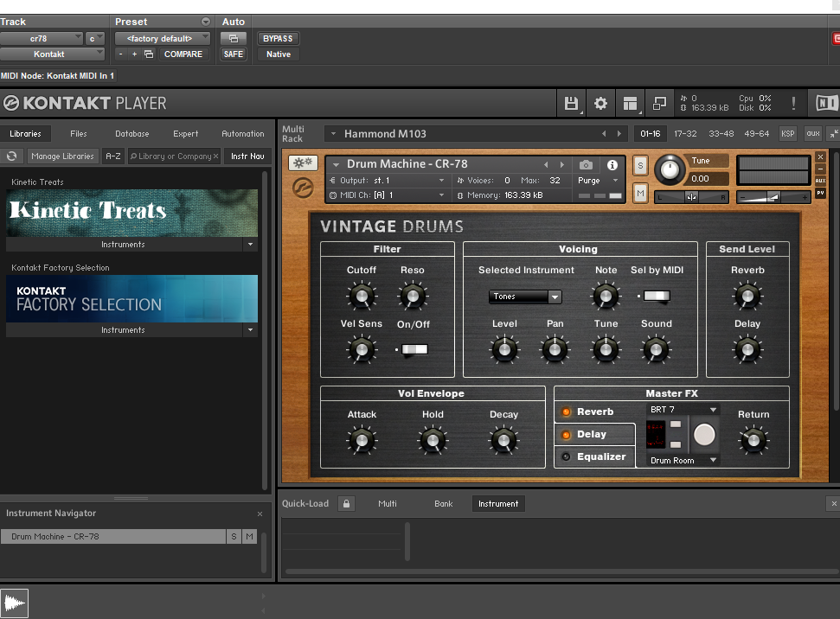Viewport: 840px width, 619px height.
Task: Open Kontakt options gear icon
Action: point(600,103)
